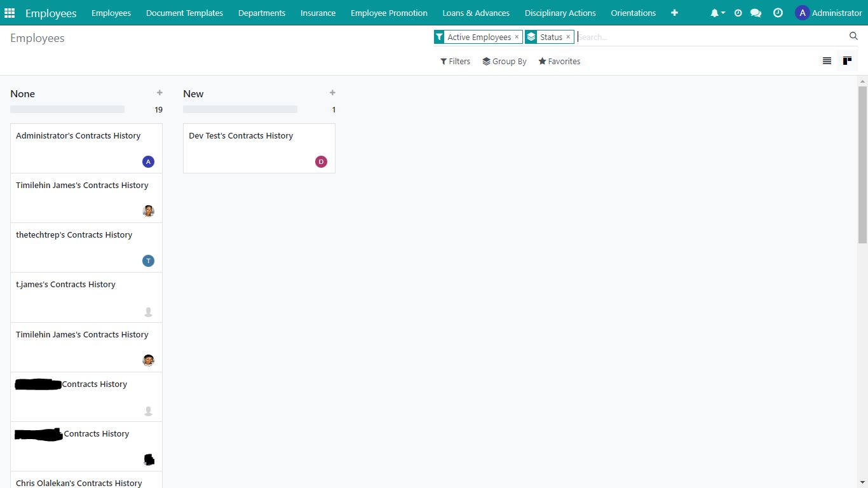This screenshot has width=868, height=488.
Task: Click the placeholder avatar on the t.james card
Action: click(148, 311)
